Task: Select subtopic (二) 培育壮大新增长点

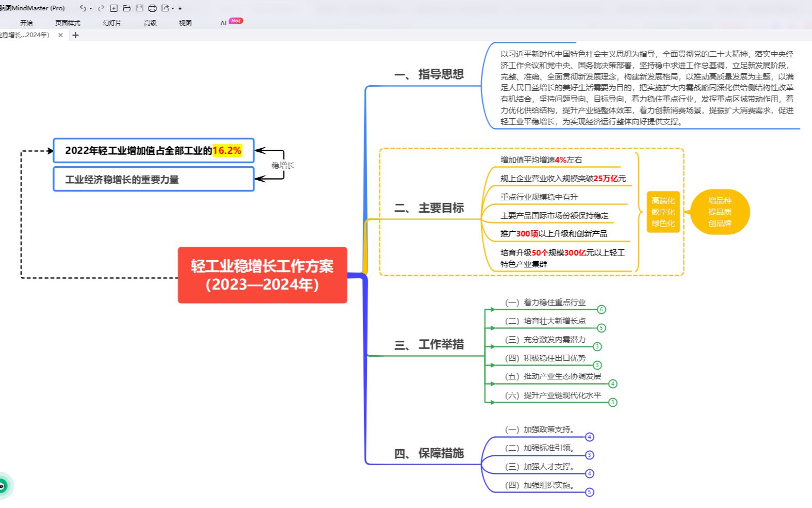Action: [x=545, y=321]
